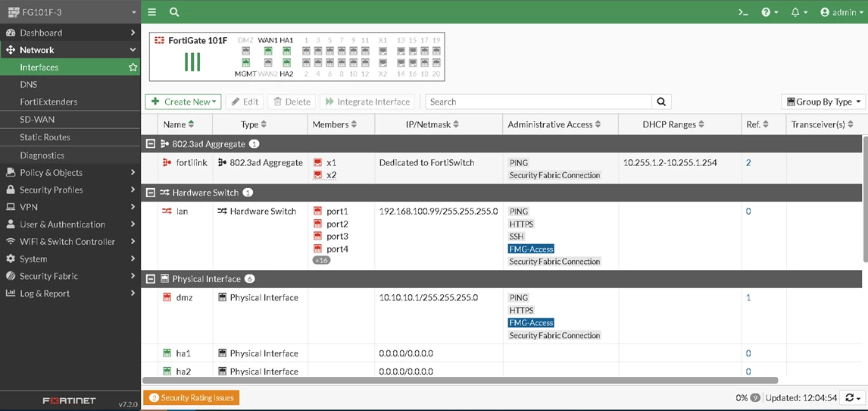The height and width of the screenshot is (411, 868).
Task: Open the CLI console icon
Action: tap(744, 12)
